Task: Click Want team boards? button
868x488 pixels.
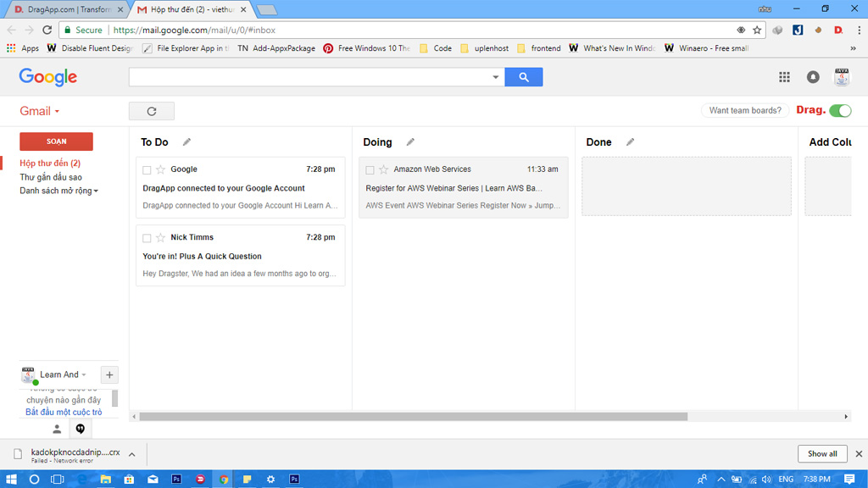Action: [x=745, y=111]
